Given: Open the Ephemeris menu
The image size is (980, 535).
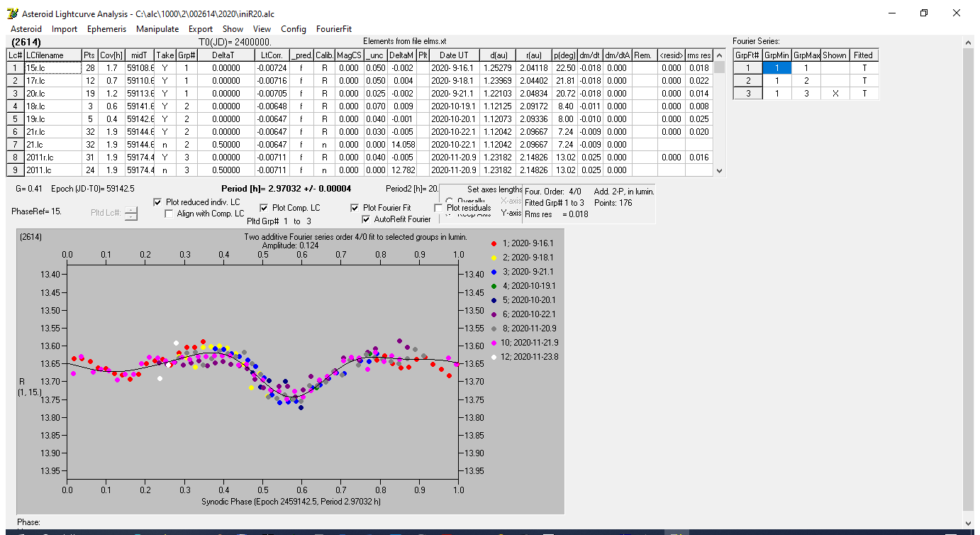Looking at the screenshot, I should [x=106, y=29].
